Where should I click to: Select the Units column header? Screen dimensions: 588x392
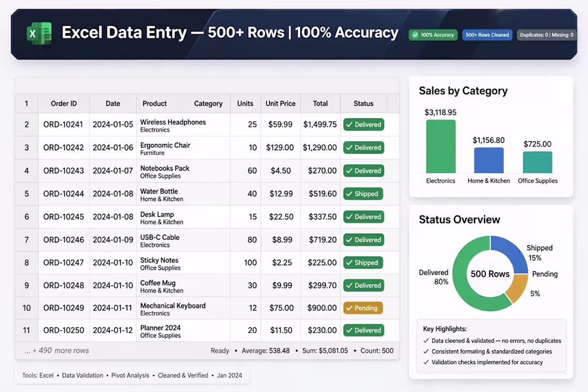245,104
